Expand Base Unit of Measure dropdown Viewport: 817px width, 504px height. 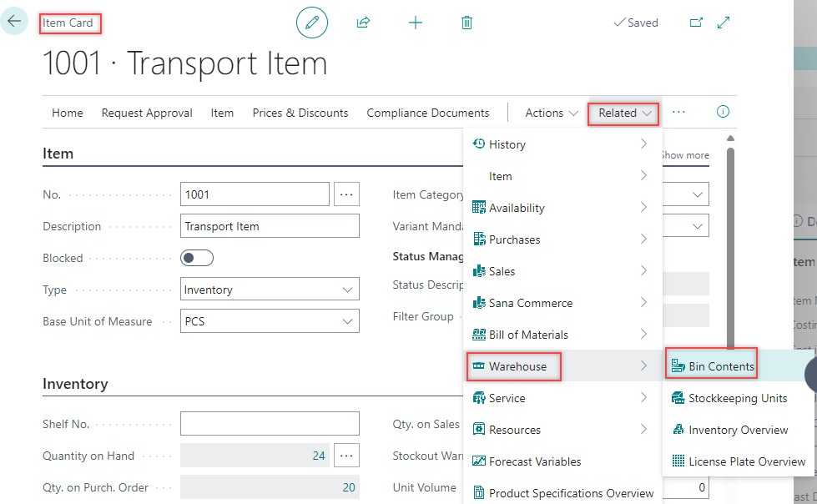[270, 321]
